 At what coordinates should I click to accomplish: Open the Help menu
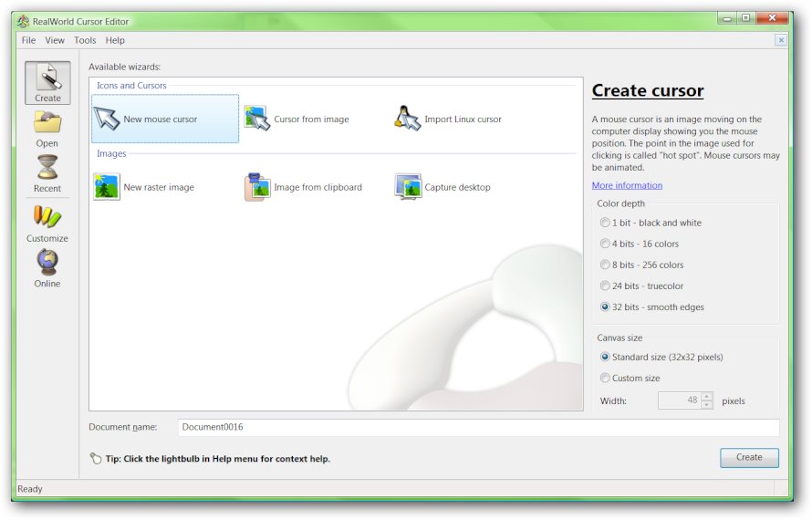[x=115, y=40]
